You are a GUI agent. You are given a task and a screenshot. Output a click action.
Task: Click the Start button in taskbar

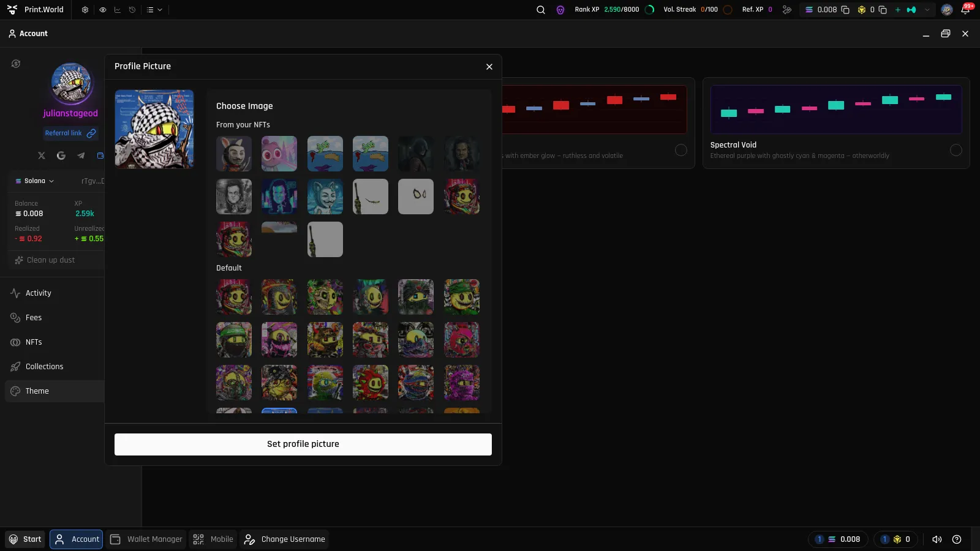pos(25,539)
